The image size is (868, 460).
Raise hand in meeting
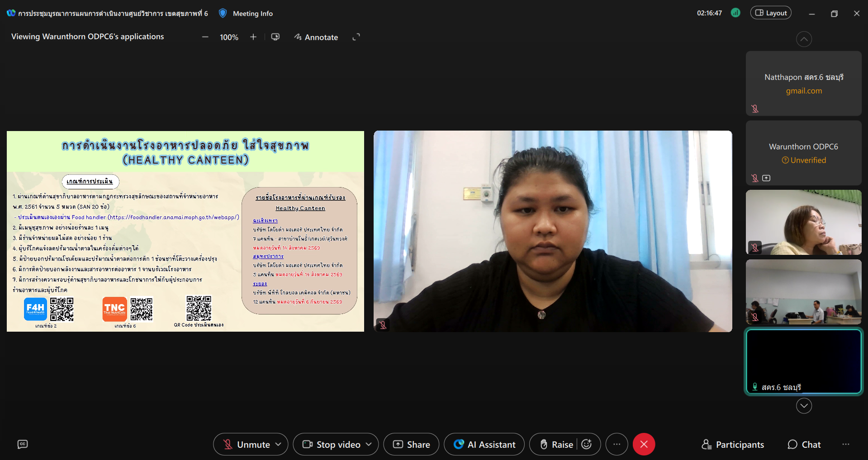[557, 444]
